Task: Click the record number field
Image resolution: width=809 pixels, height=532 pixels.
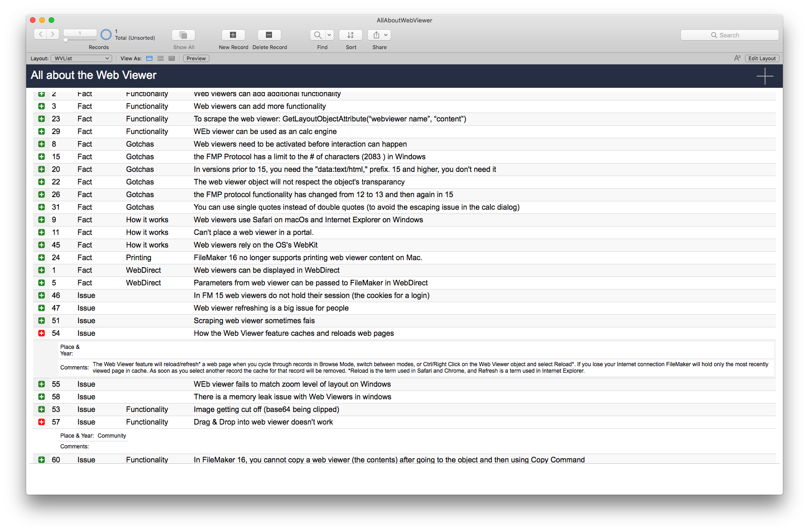Action: [80, 33]
